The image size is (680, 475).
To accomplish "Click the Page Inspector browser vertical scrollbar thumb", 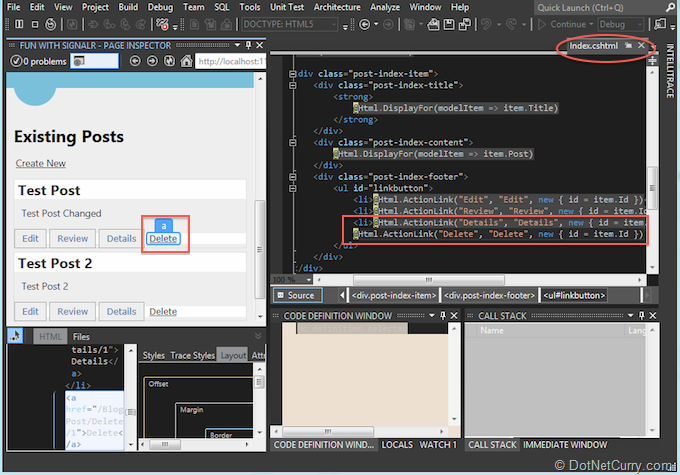I will tap(259, 249).
